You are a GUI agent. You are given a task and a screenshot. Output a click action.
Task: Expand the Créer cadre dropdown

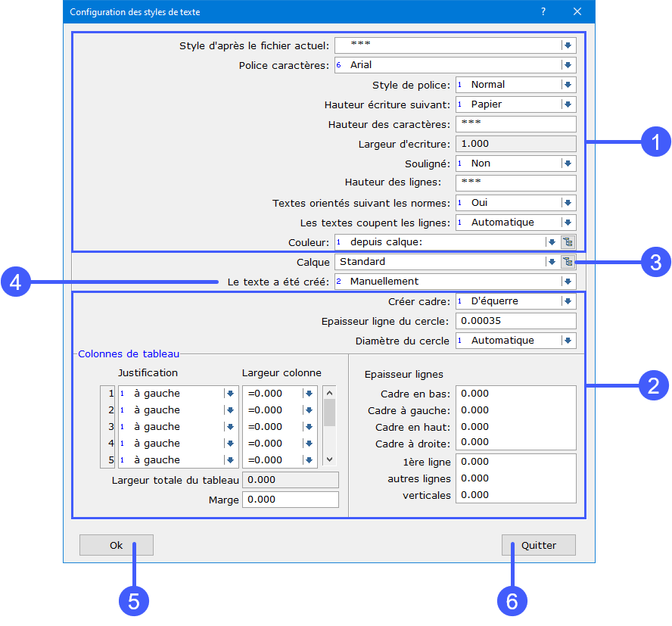click(568, 301)
